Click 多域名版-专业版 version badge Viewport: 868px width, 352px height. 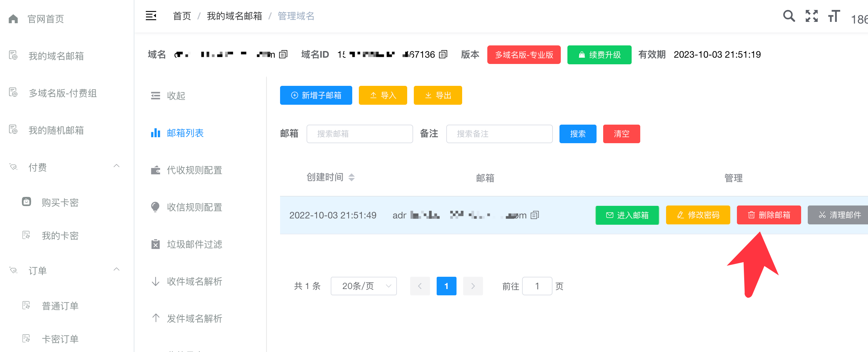(524, 55)
